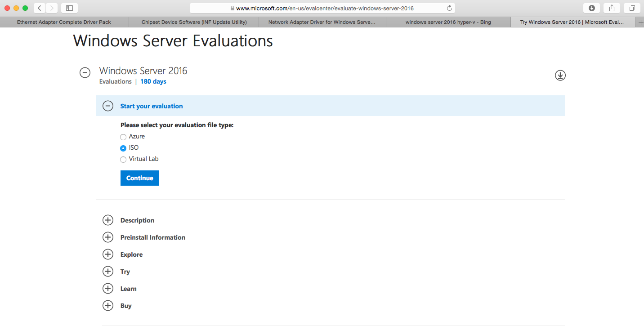Expand the Preinstall Information section

tap(108, 237)
